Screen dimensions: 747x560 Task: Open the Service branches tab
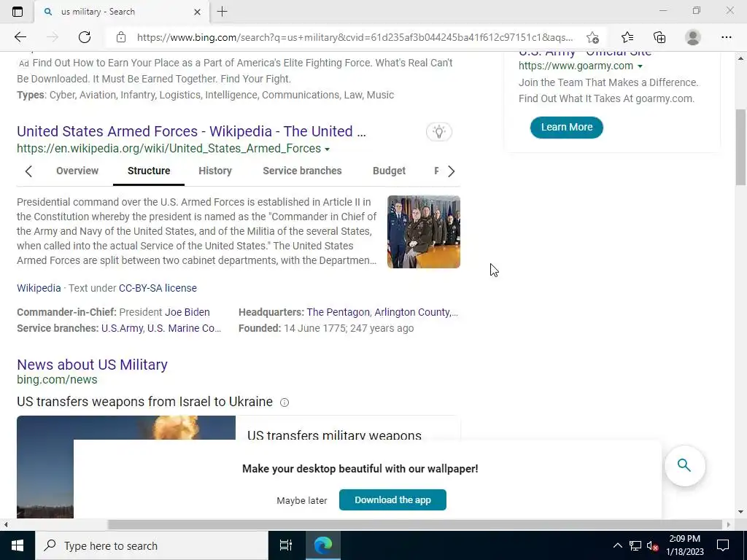[x=302, y=171]
